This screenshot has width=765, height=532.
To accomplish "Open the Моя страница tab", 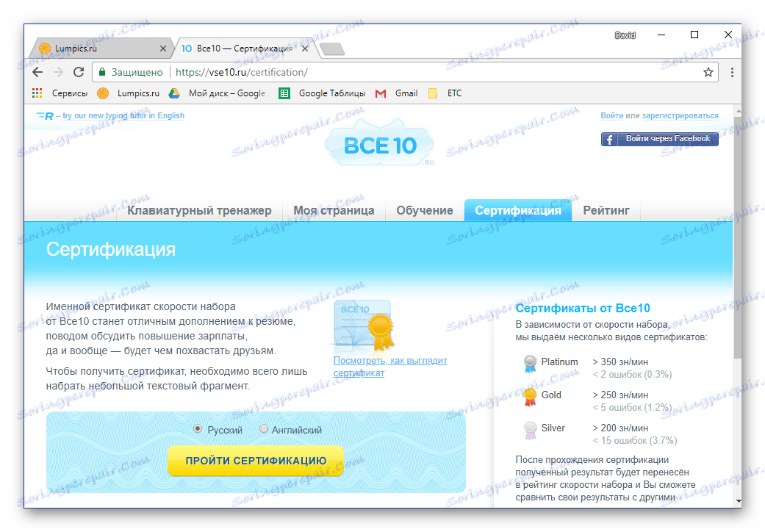I will pyautogui.click(x=334, y=211).
